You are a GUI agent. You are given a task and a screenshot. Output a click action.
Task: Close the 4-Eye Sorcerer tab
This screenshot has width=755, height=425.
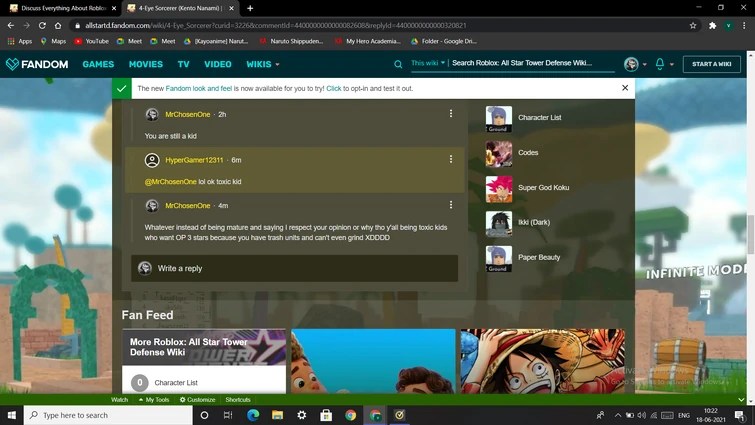pos(232,8)
